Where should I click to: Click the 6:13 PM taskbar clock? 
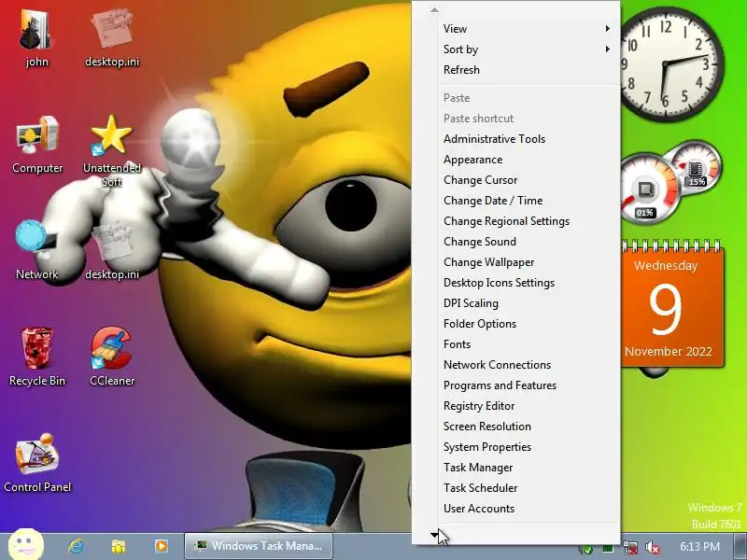pos(699,546)
